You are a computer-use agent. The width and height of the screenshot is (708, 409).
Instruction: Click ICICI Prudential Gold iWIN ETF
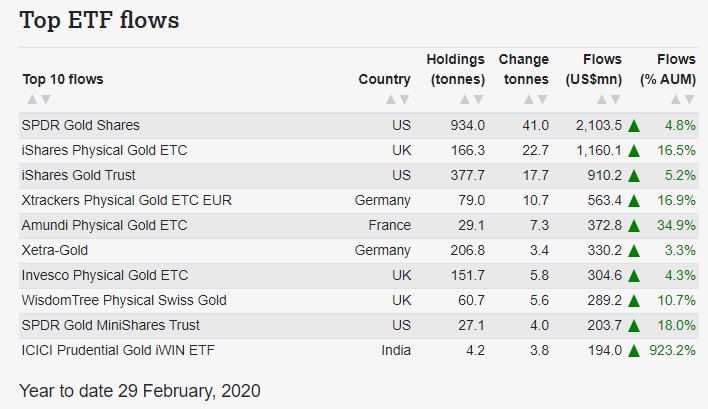click(117, 350)
